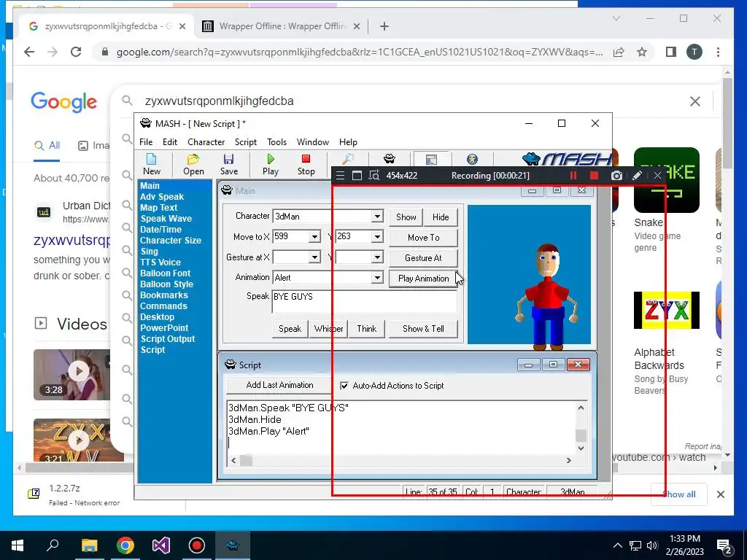
Task: Pause the screen recording
Action: 573,176
